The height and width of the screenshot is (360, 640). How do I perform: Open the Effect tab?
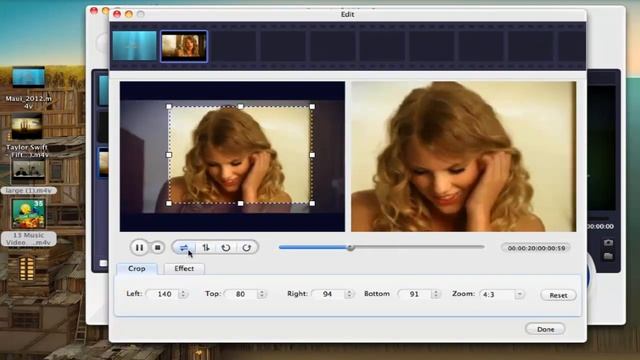tap(184, 269)
